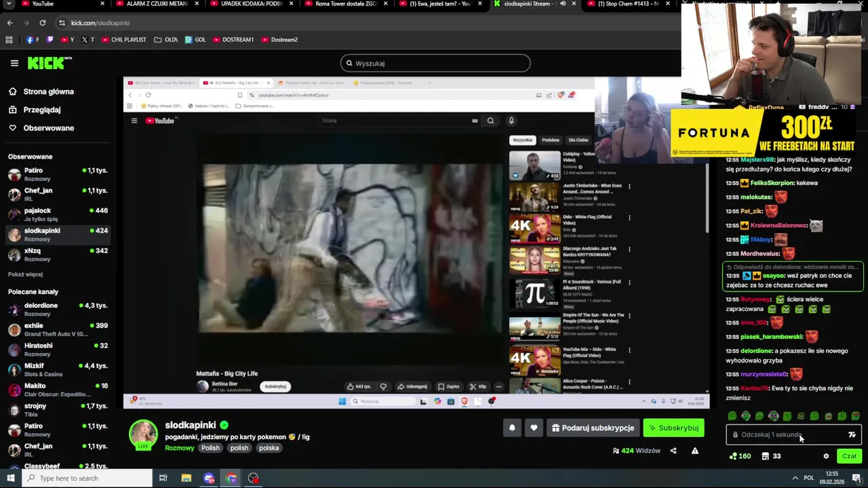
Task: Click the green Czat send button
Action: pyautogui.click(x=849, y=456)
